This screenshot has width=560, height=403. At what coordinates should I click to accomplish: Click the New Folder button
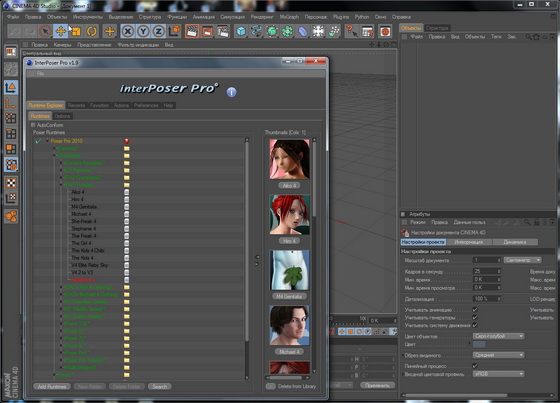(90, 387)
